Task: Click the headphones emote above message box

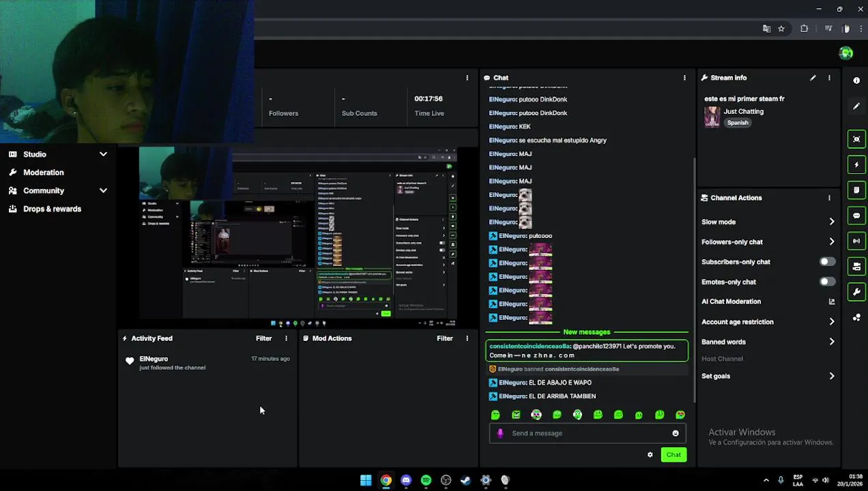Action: click(536, 415)
